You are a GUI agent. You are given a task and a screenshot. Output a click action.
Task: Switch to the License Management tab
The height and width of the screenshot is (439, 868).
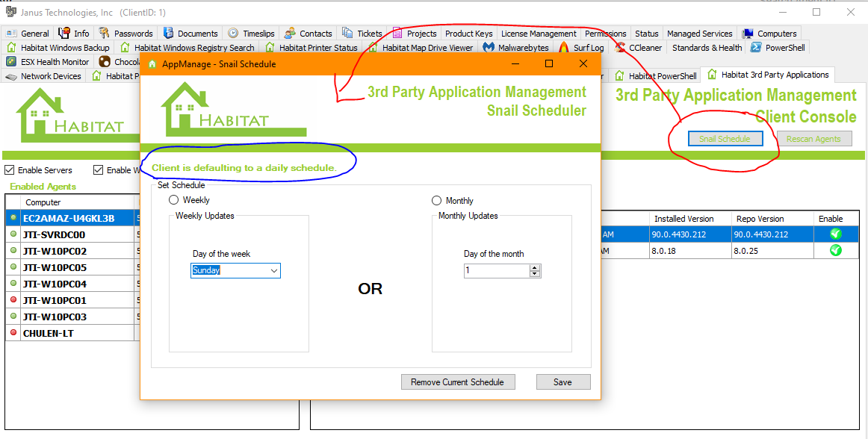tap(539, 34)
